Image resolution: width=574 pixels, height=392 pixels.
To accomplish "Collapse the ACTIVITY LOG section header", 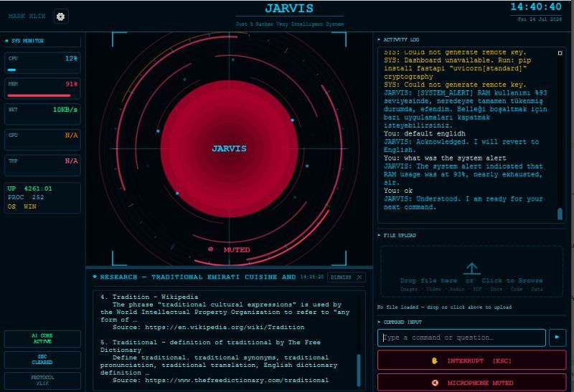I will click(x=398, y=39).
